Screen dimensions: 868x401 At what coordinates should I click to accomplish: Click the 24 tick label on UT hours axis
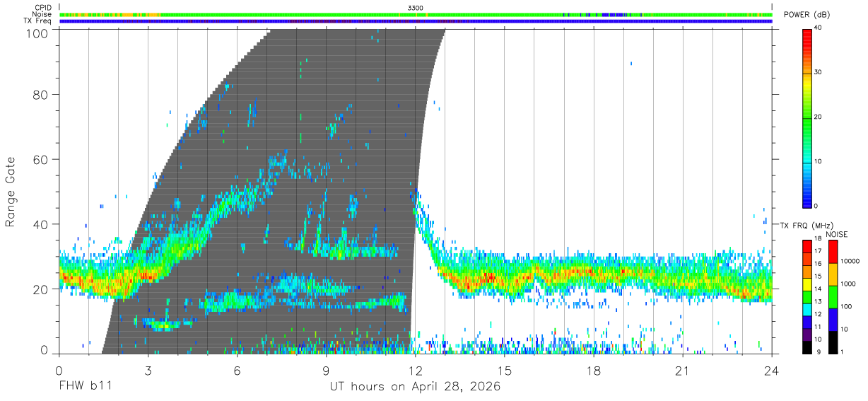pos(772,370)
